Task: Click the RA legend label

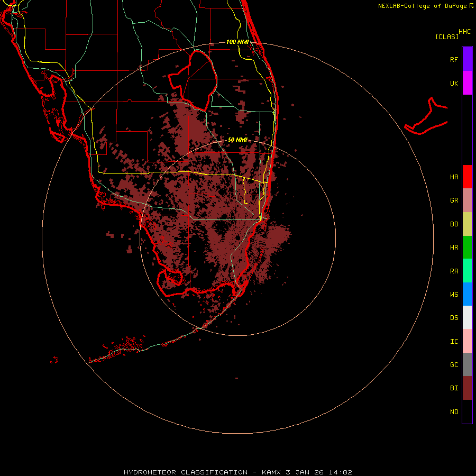Action: 454,271
